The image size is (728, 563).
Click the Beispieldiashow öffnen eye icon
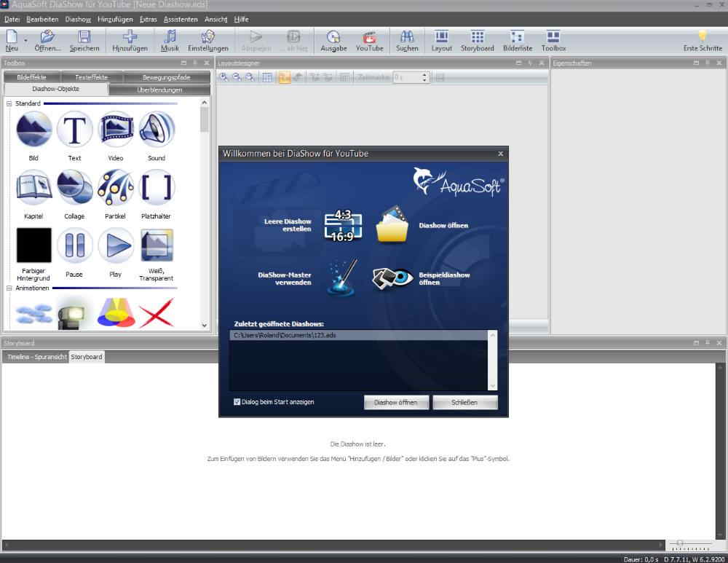tap(393, 278)
